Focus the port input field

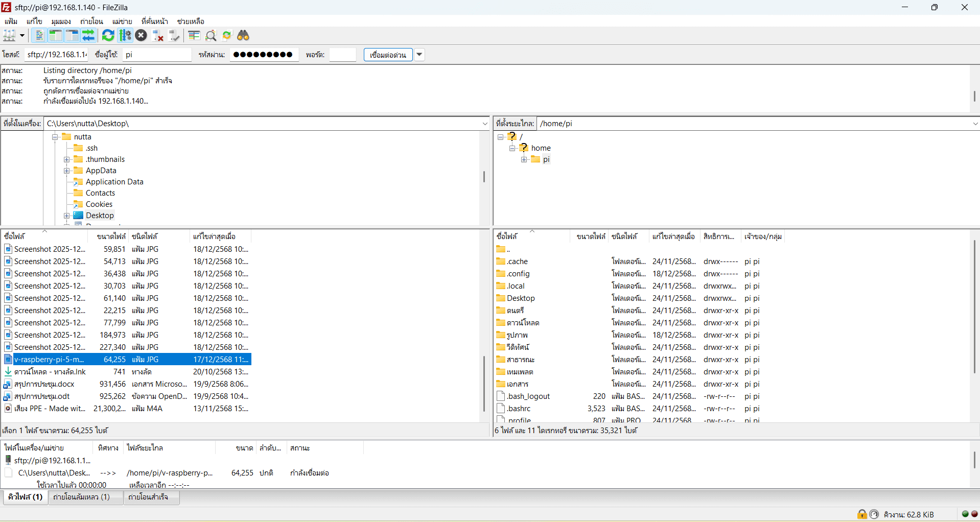(342, 55)
